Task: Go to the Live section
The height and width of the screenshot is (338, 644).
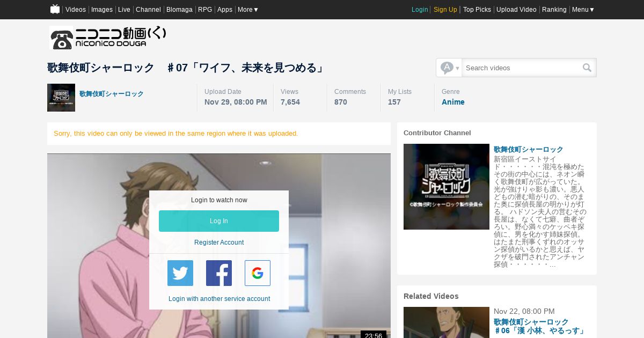Action: click(x=124, y=10)
